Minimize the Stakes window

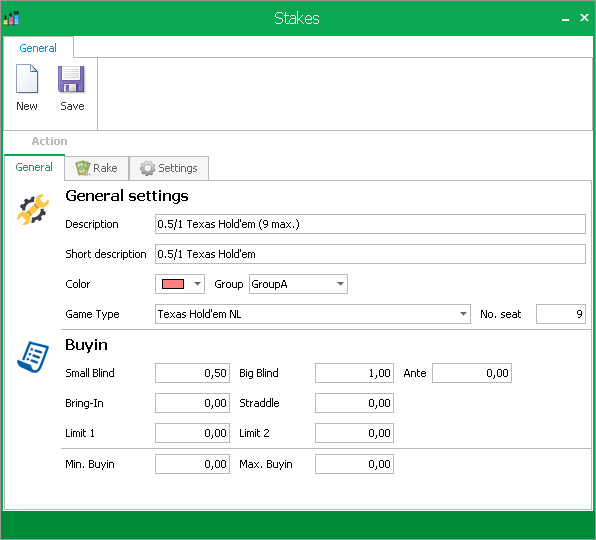[566, 19]
